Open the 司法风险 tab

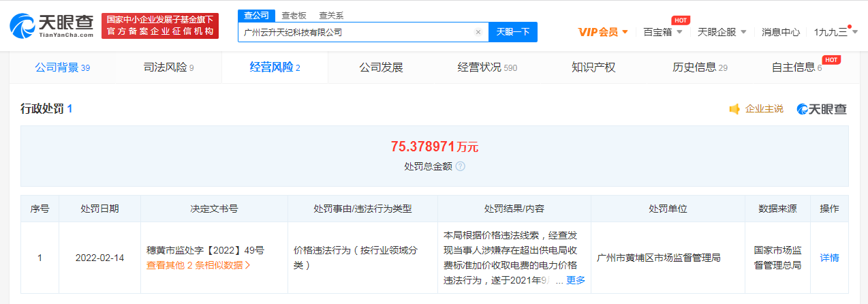[x=169, y=67]
